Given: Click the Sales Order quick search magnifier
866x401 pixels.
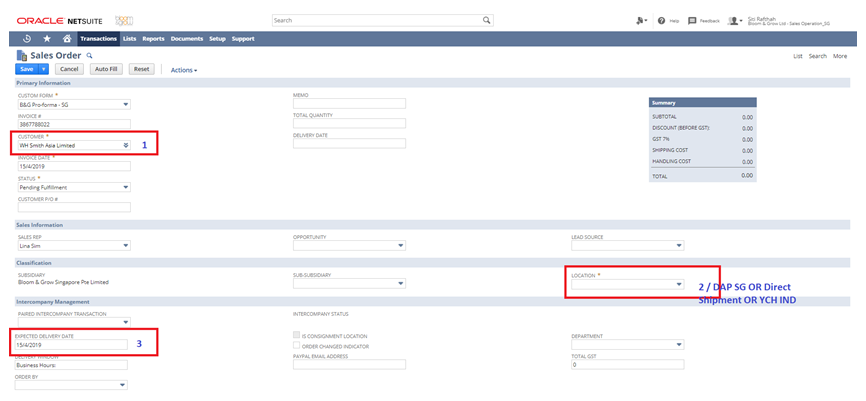Looking at the screenshot, I should pos(89,56).
